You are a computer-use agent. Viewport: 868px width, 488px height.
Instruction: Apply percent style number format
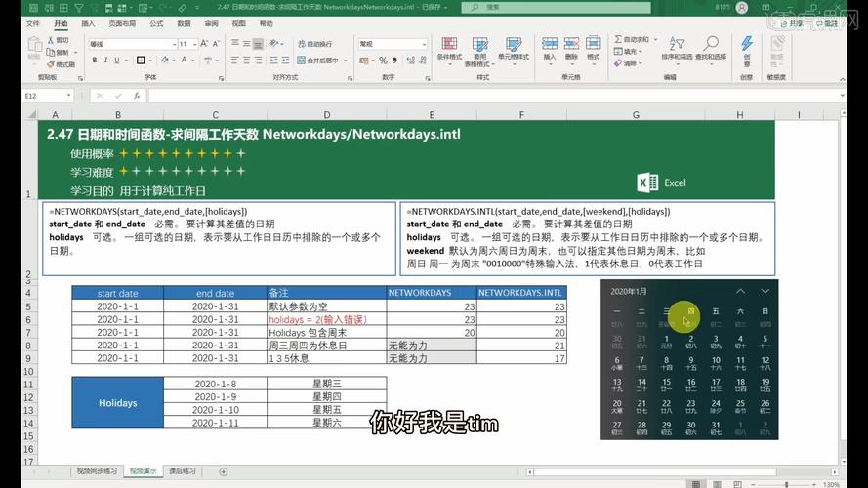click(x=383, y=61)
